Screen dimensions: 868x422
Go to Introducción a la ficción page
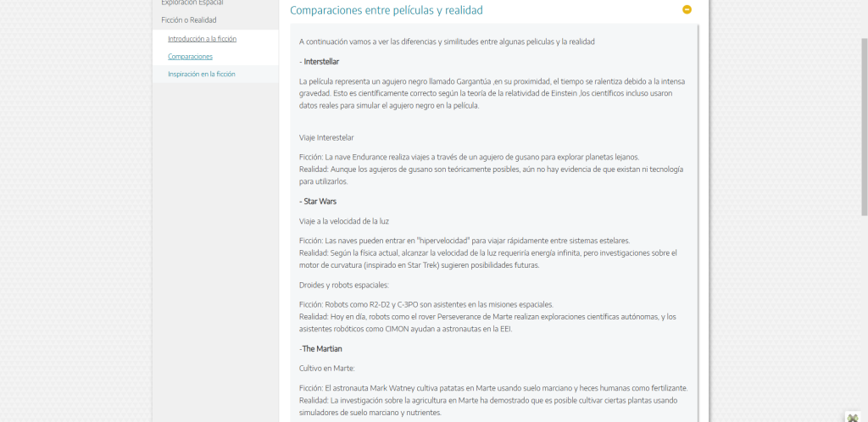click(202, 39)
